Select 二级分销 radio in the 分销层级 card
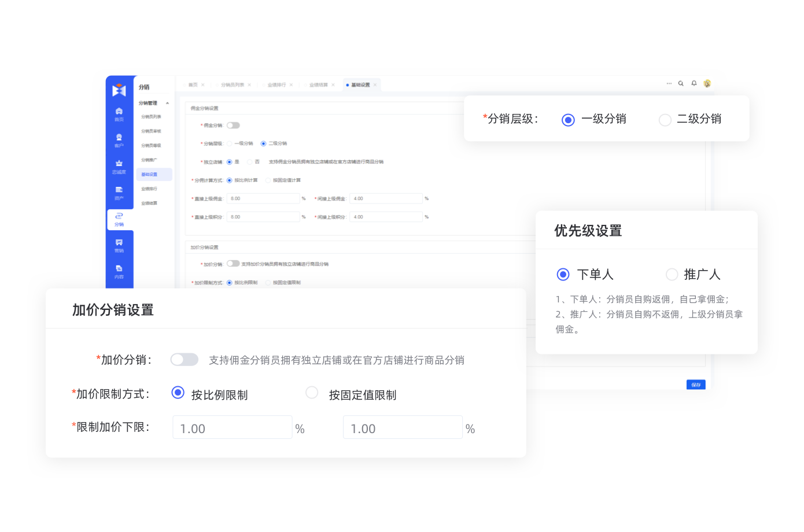This screenshot has height=532, width=804. (x=665, y=120)
